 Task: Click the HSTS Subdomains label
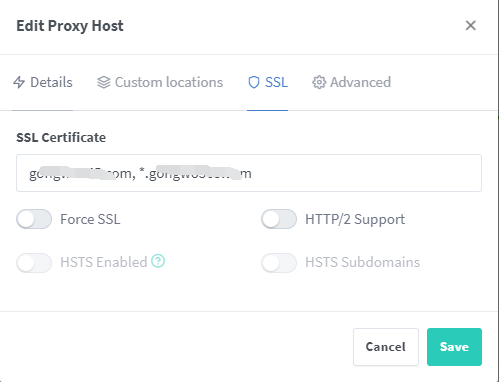tap(363, 262)
